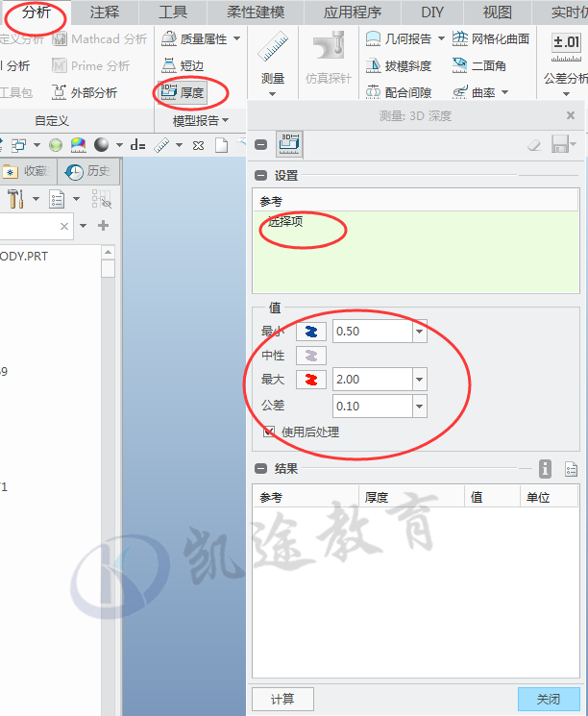
Task: Click the Prime 分析 tool
Action: [91, 65]
